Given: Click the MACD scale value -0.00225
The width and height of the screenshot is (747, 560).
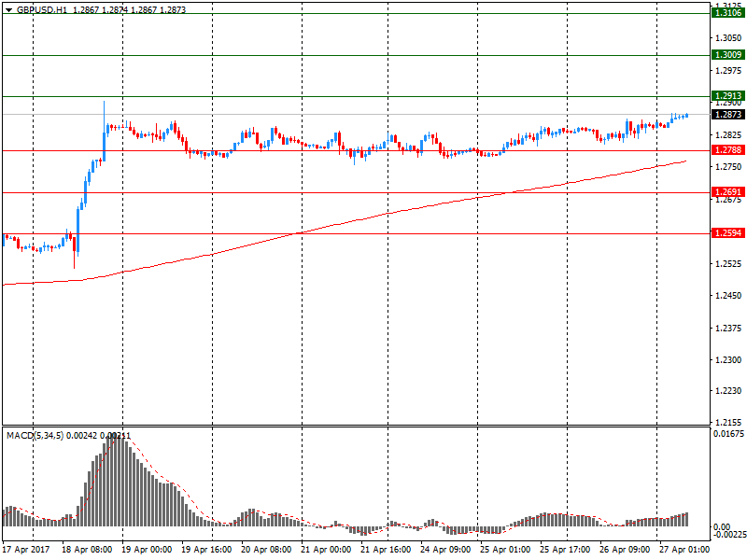Looking at the screenshot, I should [729, 534].
